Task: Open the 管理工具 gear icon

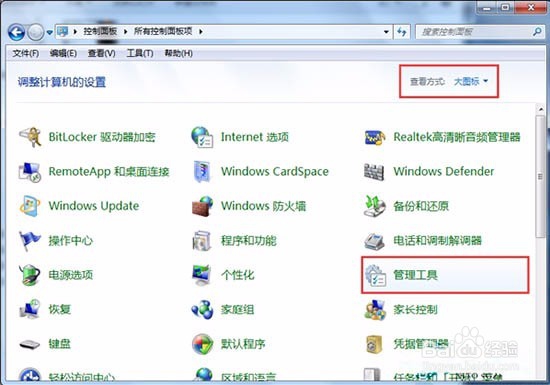Action: point(375,275)
